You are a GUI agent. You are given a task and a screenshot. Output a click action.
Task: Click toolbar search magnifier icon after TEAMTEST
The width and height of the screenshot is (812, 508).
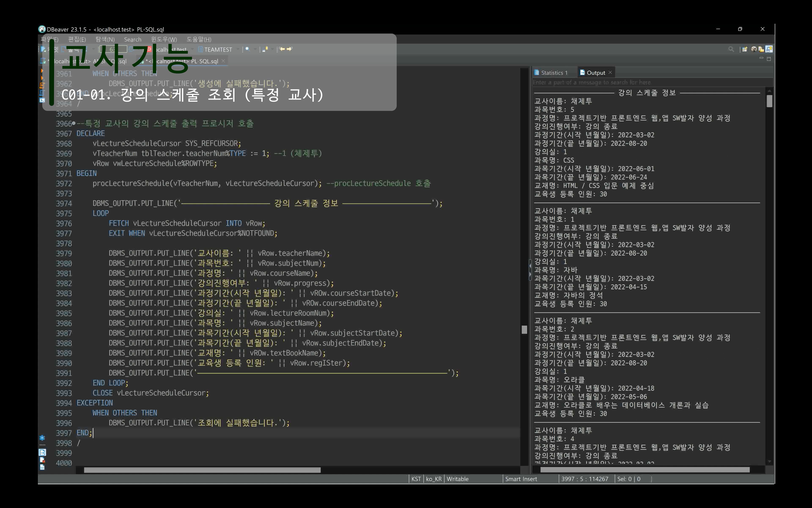pyautogui.click(x=247, y=49)
